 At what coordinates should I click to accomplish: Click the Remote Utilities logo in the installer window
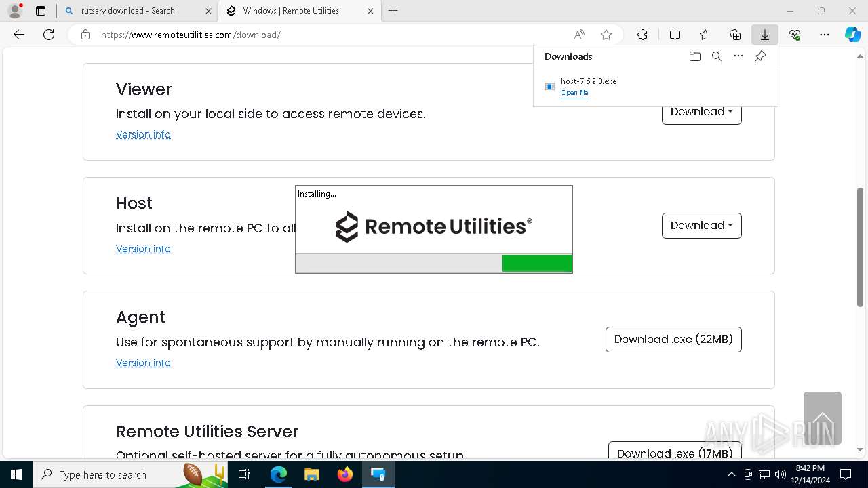(434, 226)
